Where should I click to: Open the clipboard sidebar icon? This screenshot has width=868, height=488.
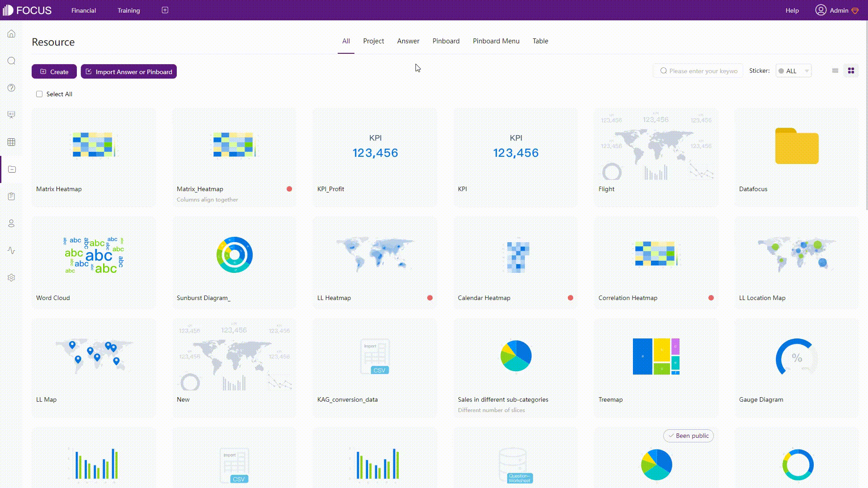(11, 196)
